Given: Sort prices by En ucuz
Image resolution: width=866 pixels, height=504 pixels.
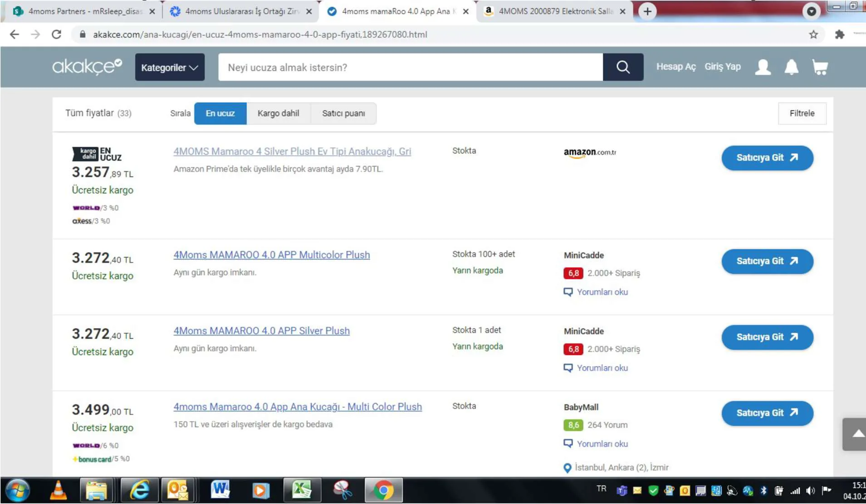Looking at the screenshot, I should click(x=220, y=113).
